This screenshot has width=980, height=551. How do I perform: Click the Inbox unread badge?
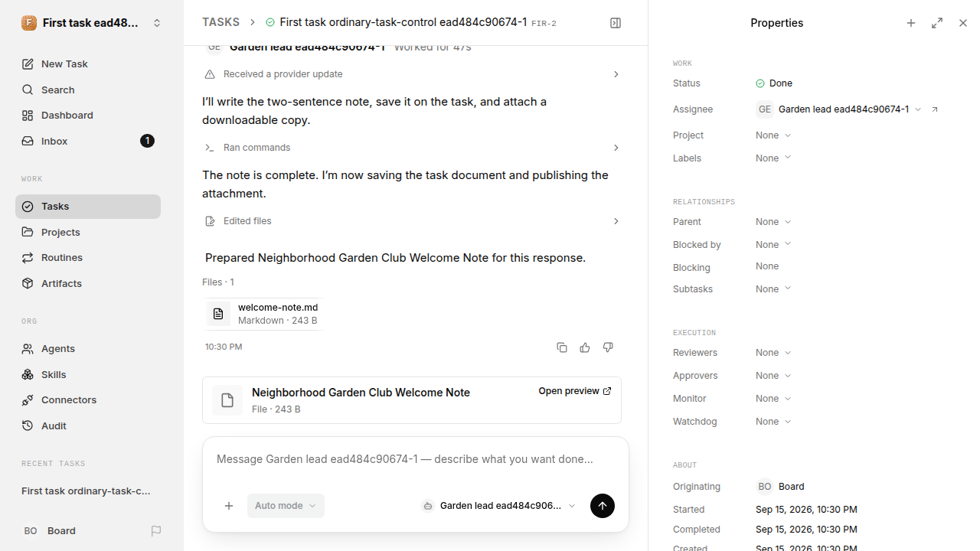click(148, 141)
